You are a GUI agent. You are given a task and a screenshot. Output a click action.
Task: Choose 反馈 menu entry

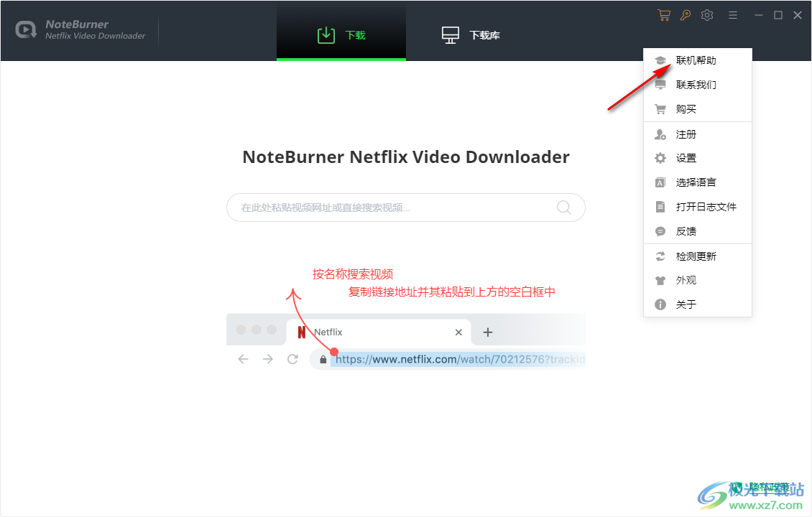click(698, 231)
